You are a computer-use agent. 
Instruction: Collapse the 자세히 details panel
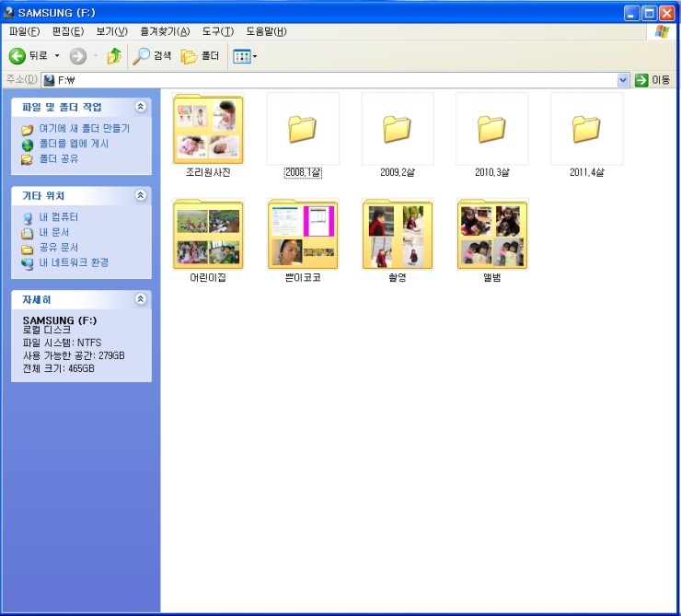coord(140,300)
